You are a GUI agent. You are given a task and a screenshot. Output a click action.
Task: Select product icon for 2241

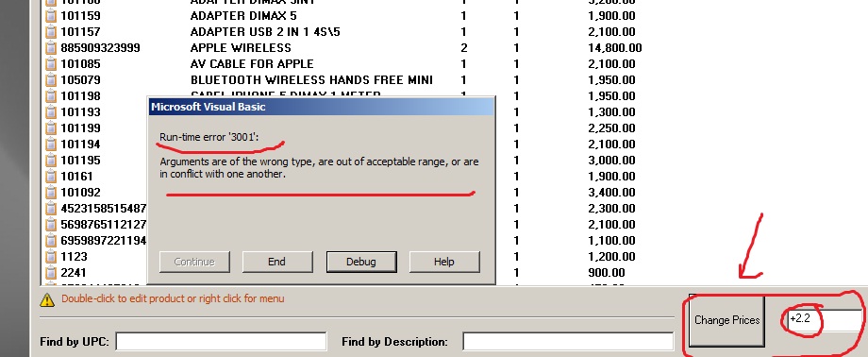click(51, 273)
